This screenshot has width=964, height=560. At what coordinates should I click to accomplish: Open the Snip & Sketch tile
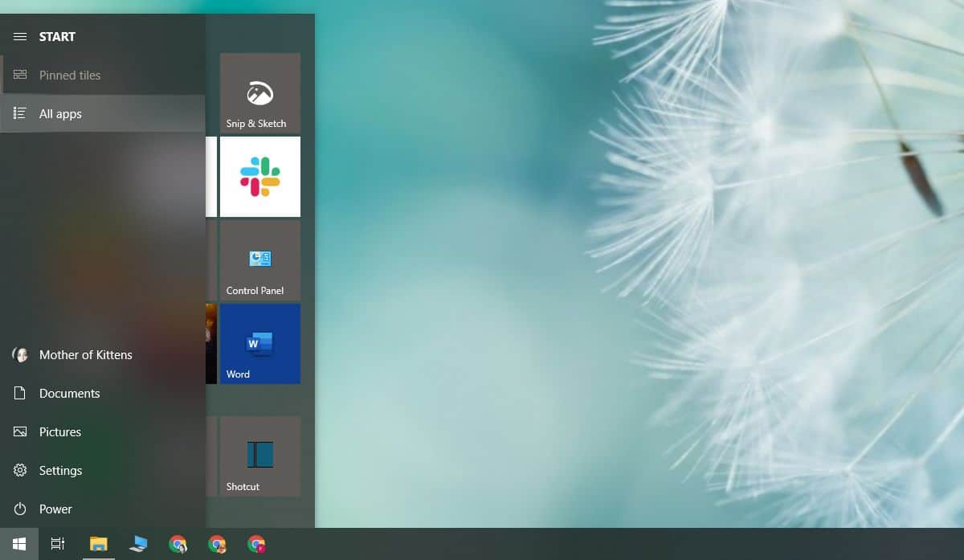260,93
